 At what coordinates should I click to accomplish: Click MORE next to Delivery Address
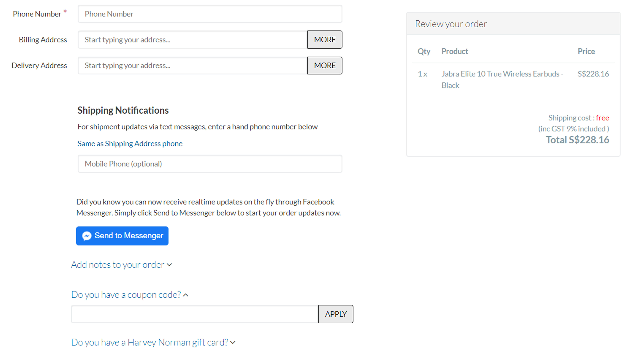point(325,65)
